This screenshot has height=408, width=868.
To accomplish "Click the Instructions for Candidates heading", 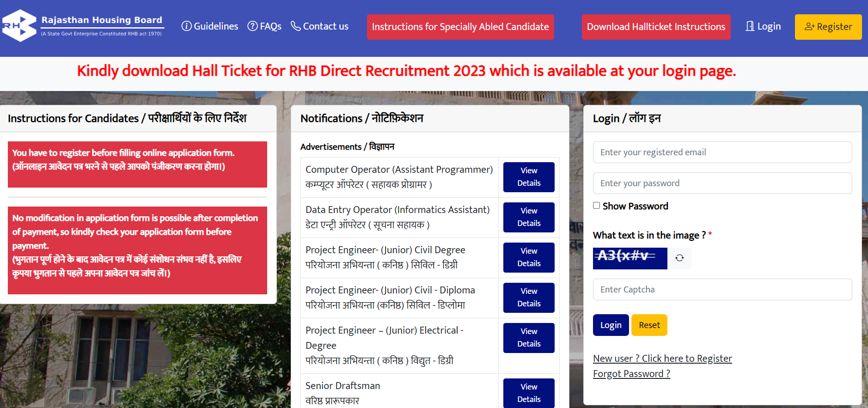I will 127,118.
